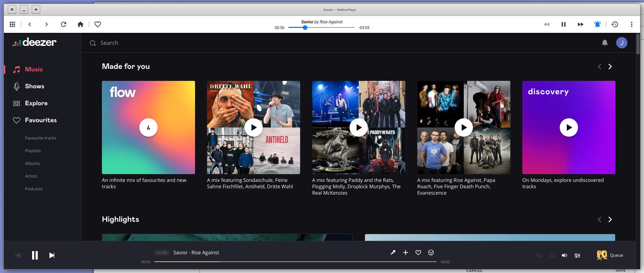Show next Made for you items
644x273 pixels.
pos(610,66)
